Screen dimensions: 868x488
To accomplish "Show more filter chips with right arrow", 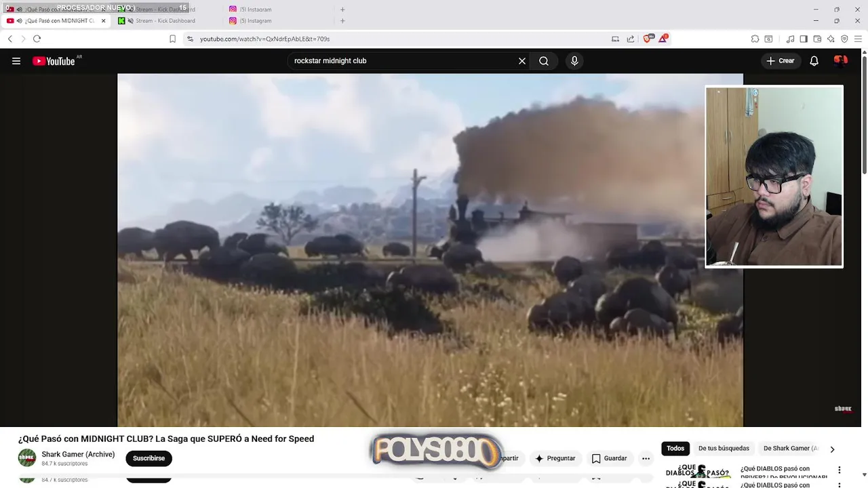I will (832, 449).
